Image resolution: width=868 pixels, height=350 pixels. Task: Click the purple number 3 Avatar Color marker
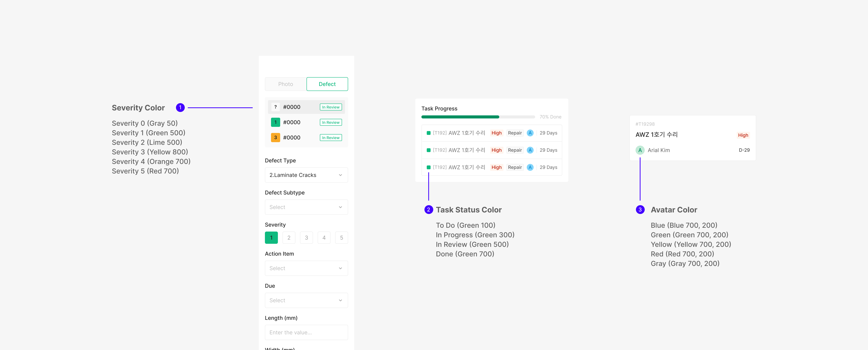pos(640,209)
